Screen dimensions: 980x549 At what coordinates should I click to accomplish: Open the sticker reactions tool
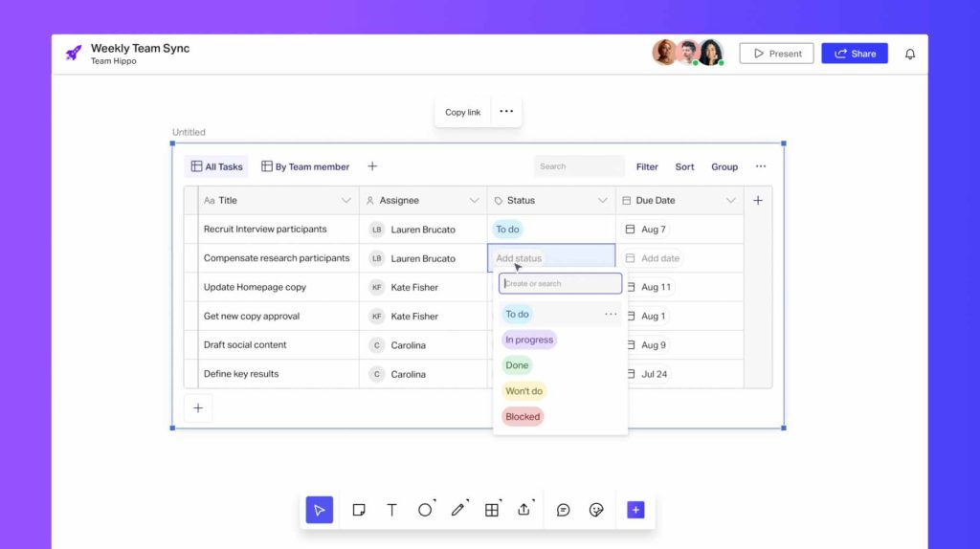click(x=596, y=510)
